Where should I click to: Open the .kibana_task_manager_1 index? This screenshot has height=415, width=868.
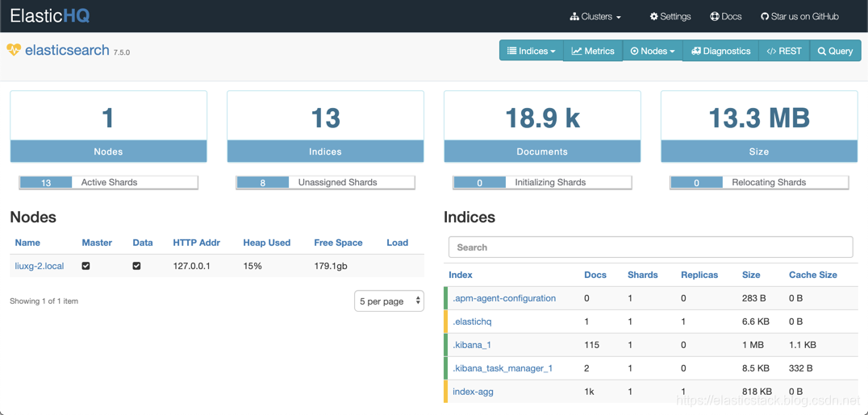pyautogui.click(x=503, y=368)
